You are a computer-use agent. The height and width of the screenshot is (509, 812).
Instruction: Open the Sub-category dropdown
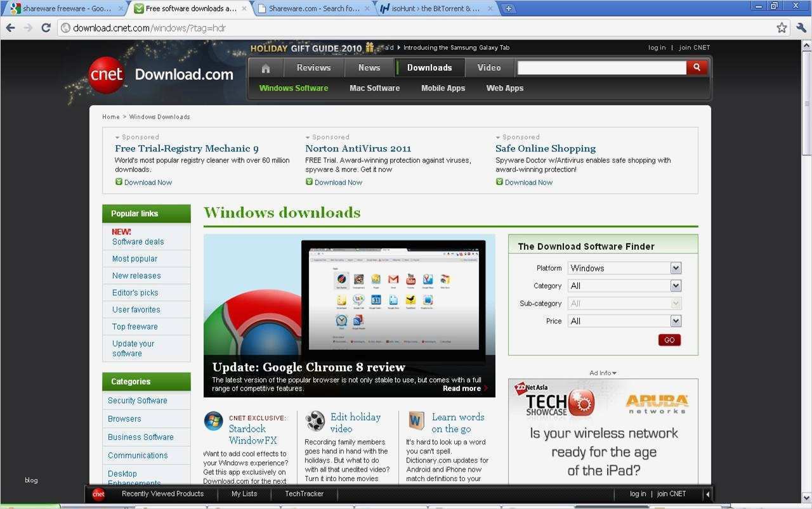(x=624, y=304)
